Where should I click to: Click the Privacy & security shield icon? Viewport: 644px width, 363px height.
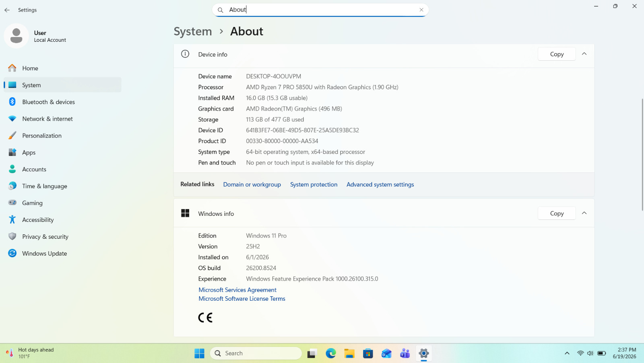(x=12, y=236)
